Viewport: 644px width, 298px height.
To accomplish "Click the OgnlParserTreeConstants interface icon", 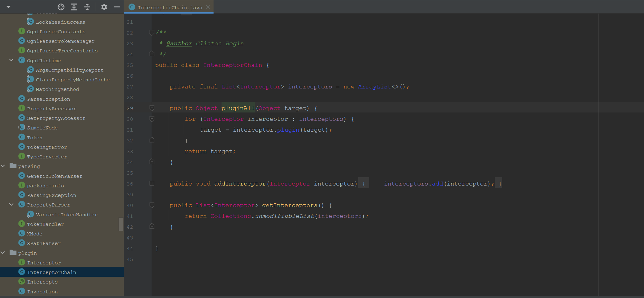I will click(22, 50).
